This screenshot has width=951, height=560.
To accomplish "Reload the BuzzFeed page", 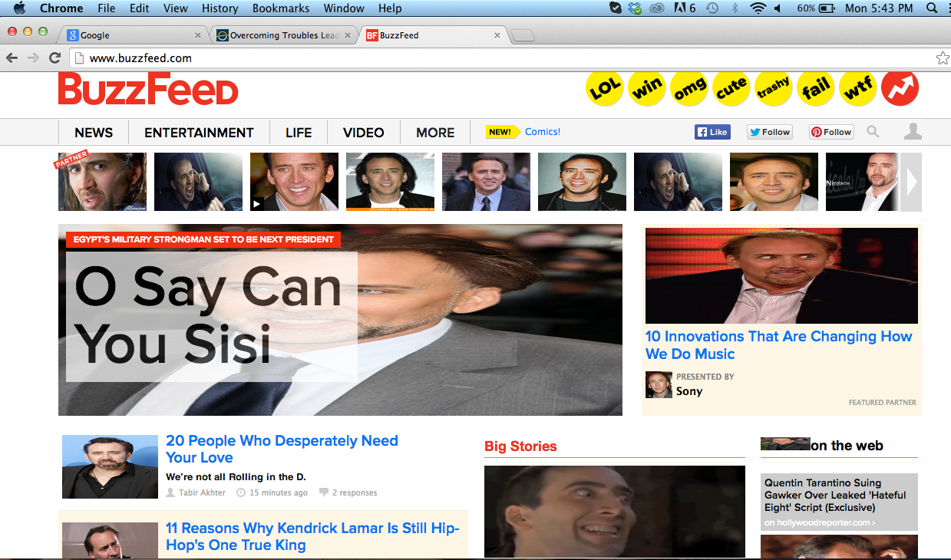I will (x=54, y=58).
